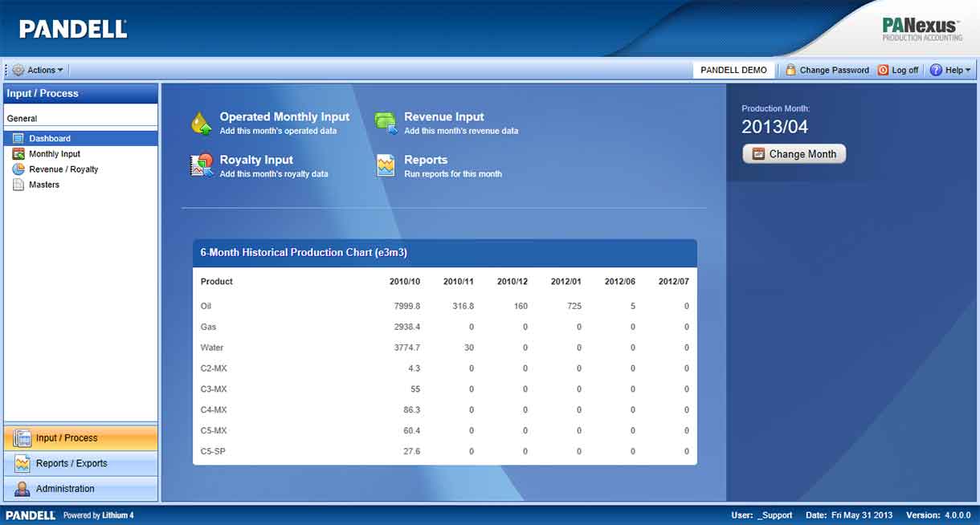Open the Change Password link
The height and width of the screenshot is (525, 980).
[x=834, y=70]
